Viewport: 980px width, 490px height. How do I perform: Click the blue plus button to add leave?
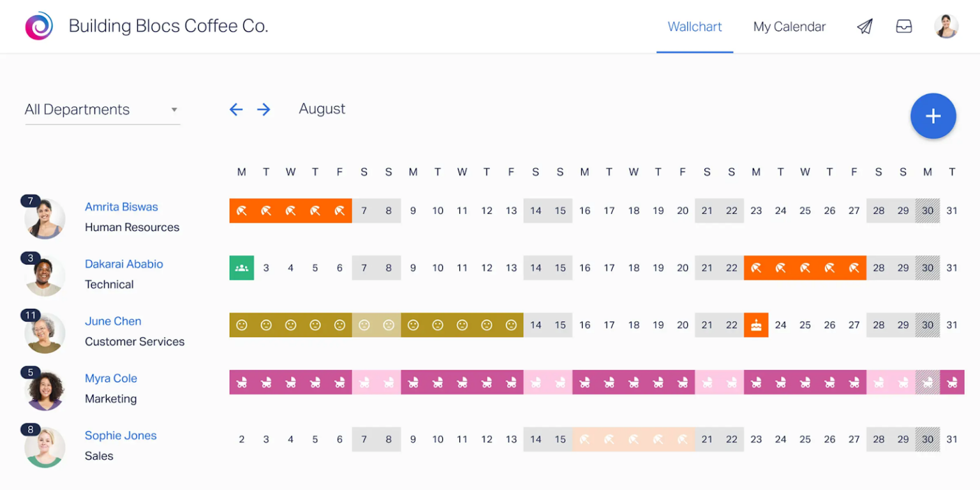[x=933, y=116]
